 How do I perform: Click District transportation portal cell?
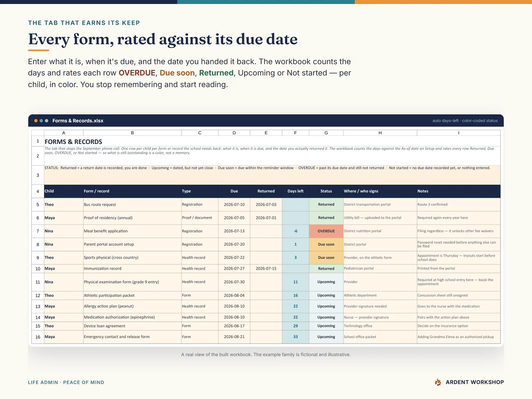point(380,204)
